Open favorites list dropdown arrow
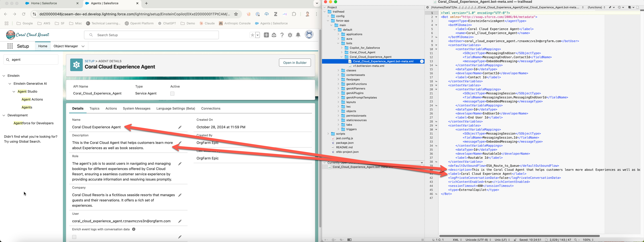Viewport: 644px width, 242px height. tap(257, 35)
